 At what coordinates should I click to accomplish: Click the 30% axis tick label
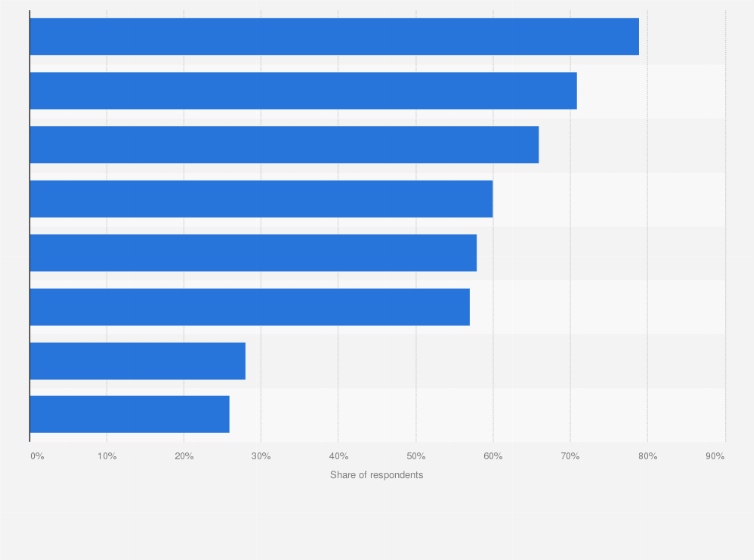coord(261,456)
